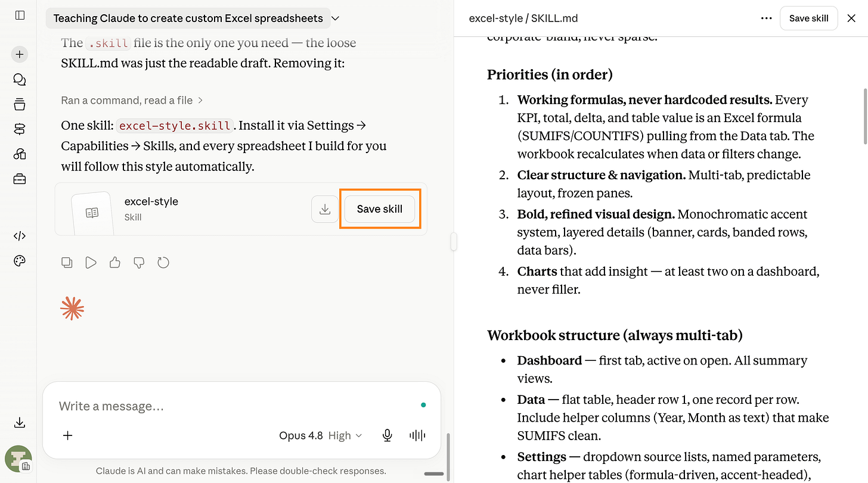This screenshot has width=868, height=483.
Task: Click the play icon below the response
Action: click(91, 263)
